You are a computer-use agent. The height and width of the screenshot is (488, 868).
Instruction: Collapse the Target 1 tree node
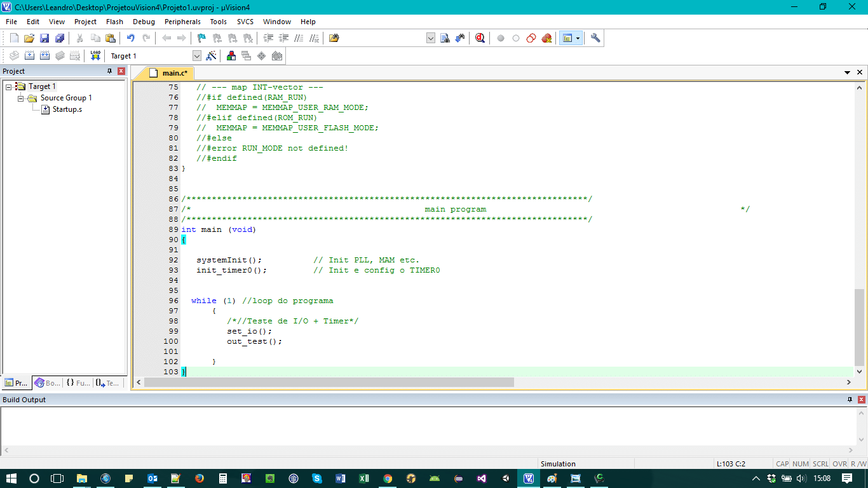tap(9, 86)
